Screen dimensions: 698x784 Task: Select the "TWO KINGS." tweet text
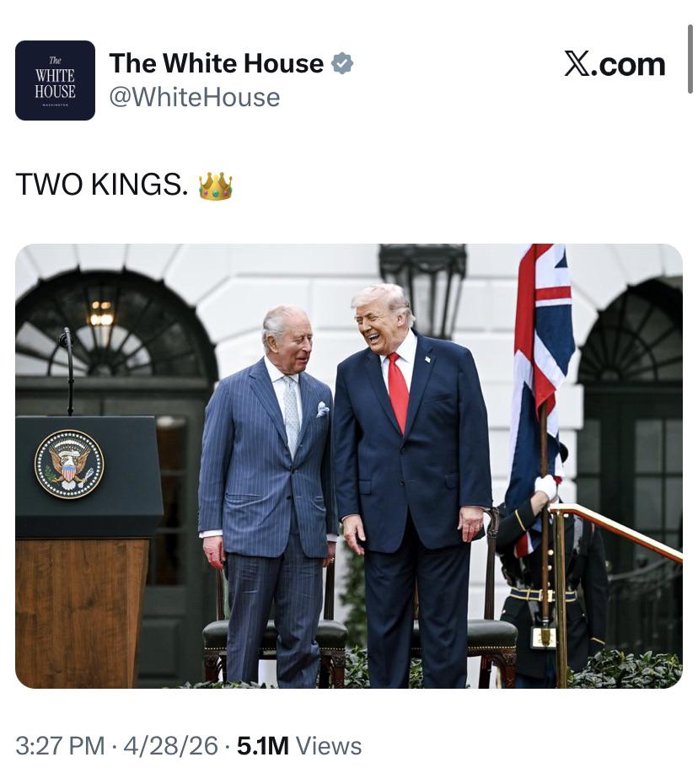102,185
